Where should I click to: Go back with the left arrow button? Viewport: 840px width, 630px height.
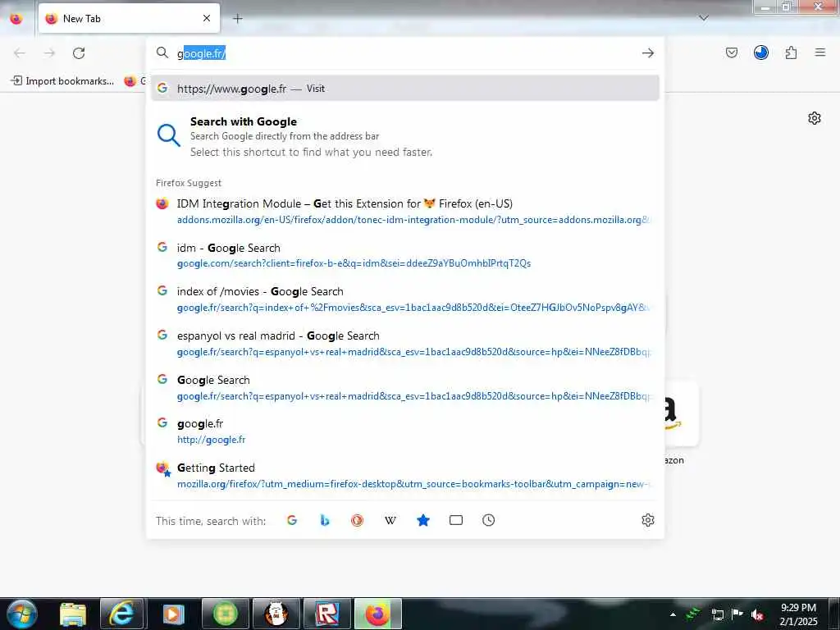(20, 53)
